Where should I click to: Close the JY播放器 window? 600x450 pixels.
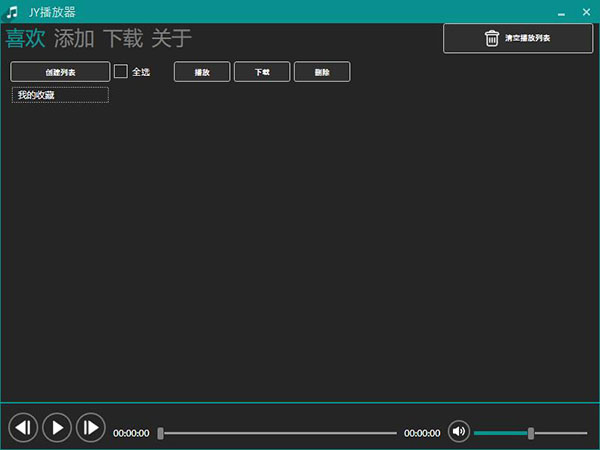586,12
